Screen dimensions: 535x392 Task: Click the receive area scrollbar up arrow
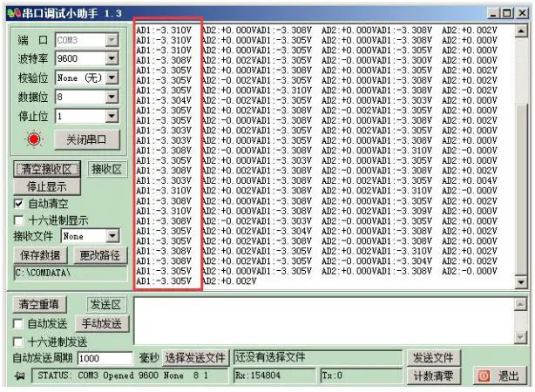[x=521, y=31]
